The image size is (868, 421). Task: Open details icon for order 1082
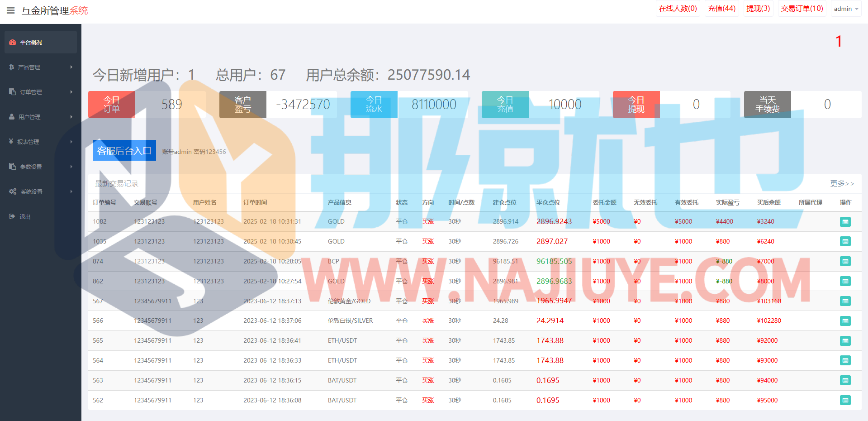pyautogui.click(x=845, y=222)
